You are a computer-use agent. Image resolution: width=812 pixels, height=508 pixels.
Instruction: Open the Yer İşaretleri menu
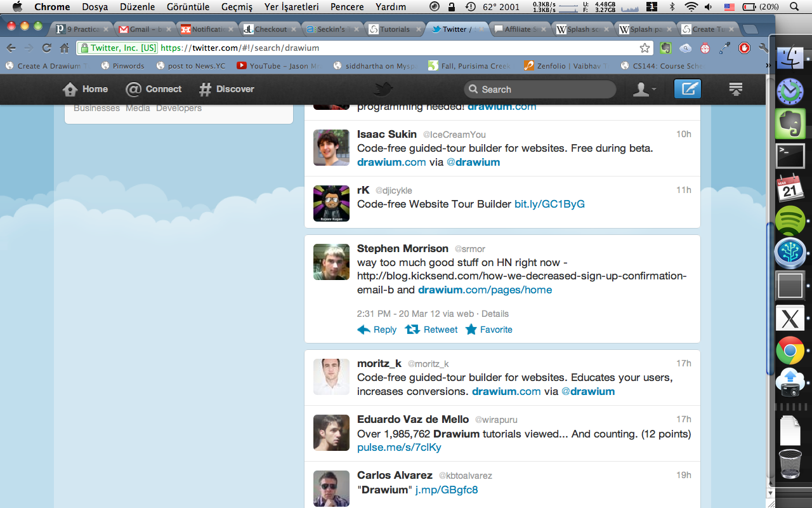pos(291,7)
